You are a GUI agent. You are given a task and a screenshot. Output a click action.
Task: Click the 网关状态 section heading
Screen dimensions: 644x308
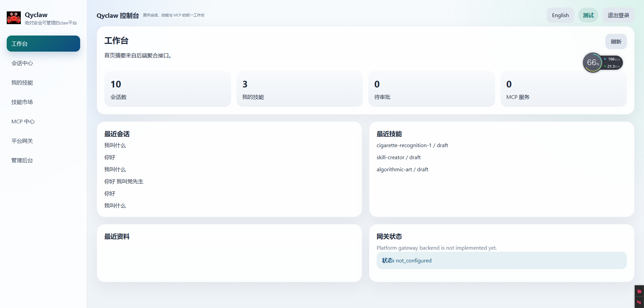[x=389, y=236]
